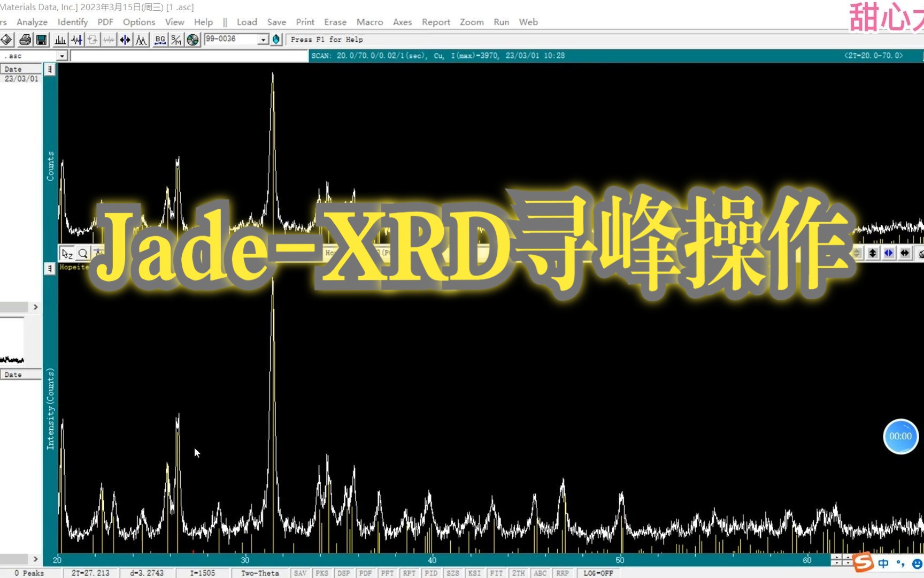Toggle Chinese input mode indicator

tap(883, 564)
